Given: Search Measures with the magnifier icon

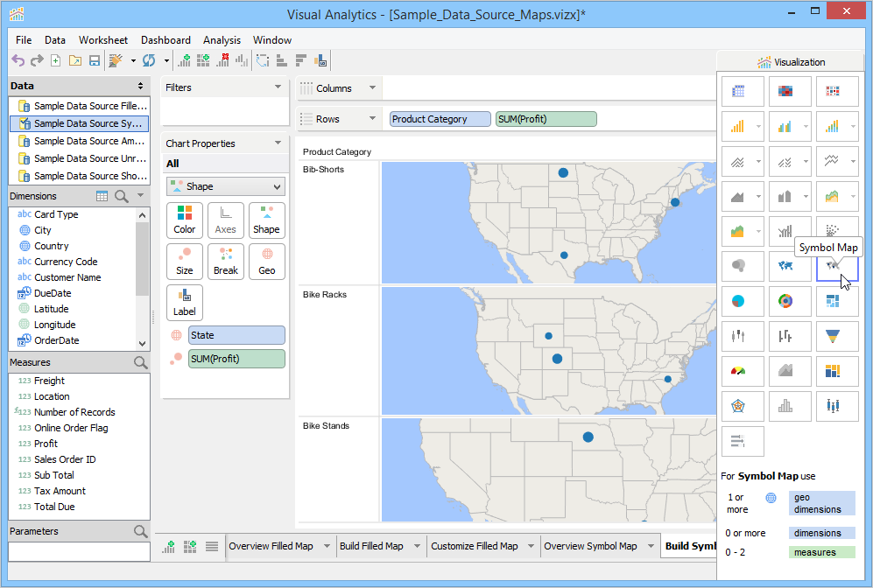Looking at the screenshot, I should click(x=140, y=362).
